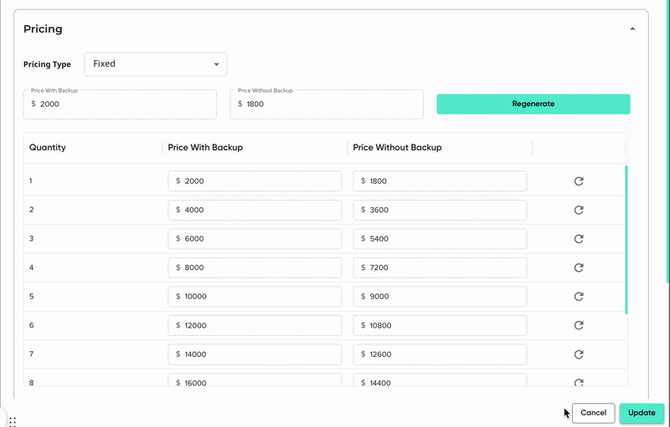This screenshot has height=427, width=670.
Task: Reset quantity 5 row pricing
Action: [x=578, y=297]
